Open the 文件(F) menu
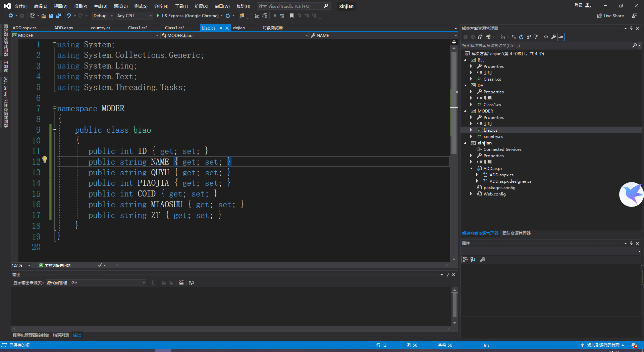This screenshot has height=352, width=644. point(21,6)
